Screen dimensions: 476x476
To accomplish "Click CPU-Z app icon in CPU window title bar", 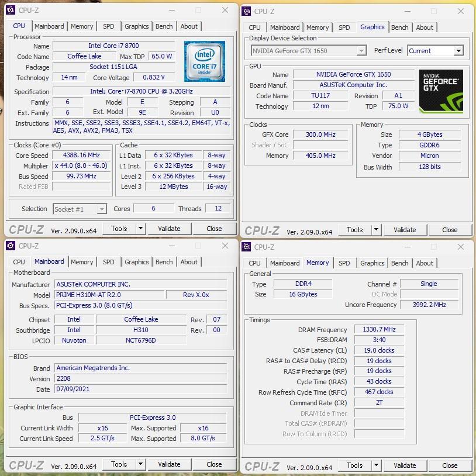I will [11, 10].
